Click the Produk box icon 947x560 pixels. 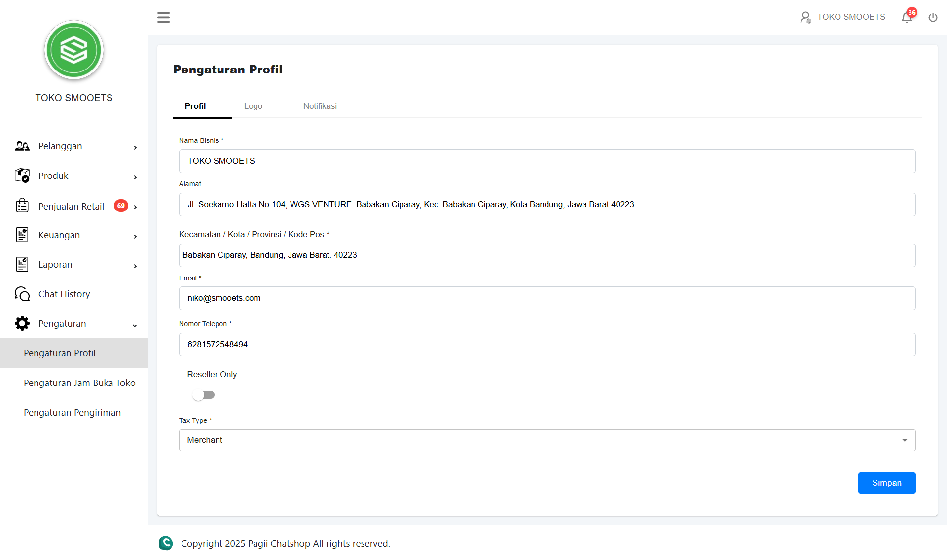point(22,176)
